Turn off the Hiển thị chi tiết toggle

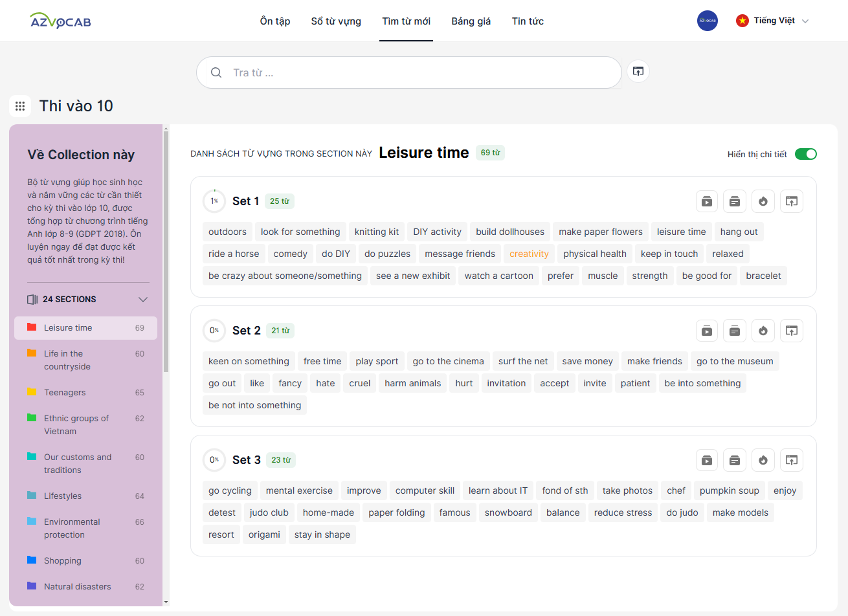pyautogui.click(x=806, y=154)
